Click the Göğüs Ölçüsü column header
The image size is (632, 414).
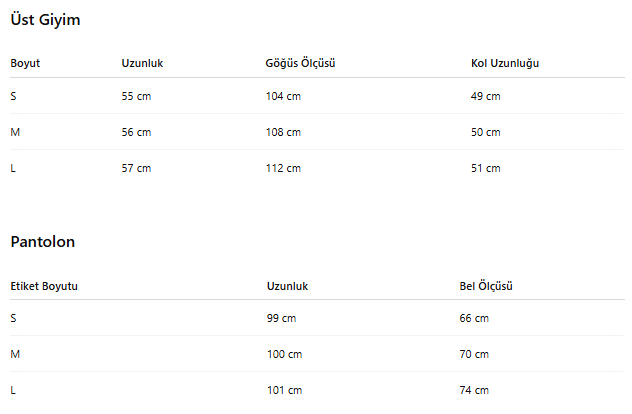point(300,63)
